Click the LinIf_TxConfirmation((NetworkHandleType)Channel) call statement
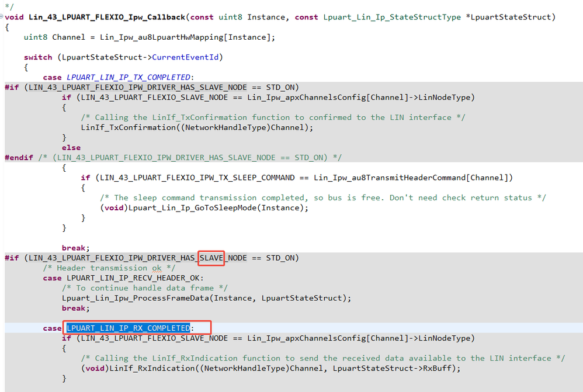 click(197, 127)
